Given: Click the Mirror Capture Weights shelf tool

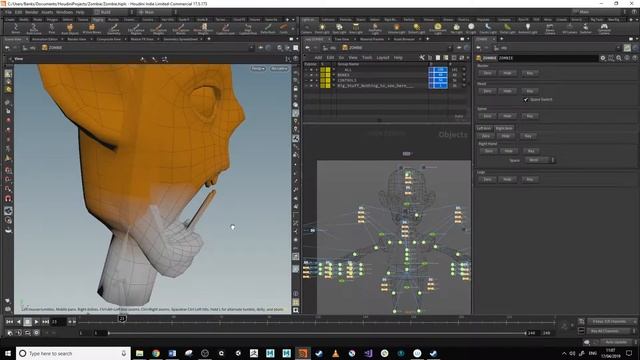Looking at the screenshot, I should pyautogui.click(x=203, y=29).
